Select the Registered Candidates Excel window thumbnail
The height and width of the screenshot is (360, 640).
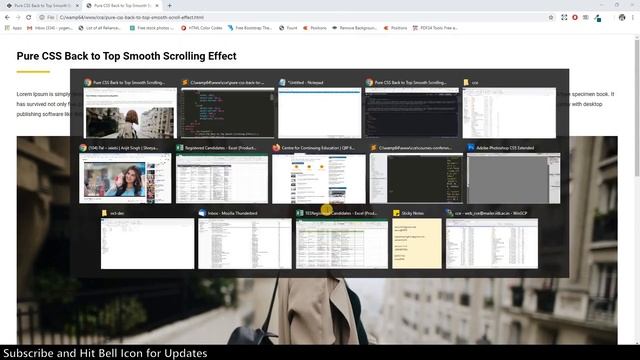point(222,178)
